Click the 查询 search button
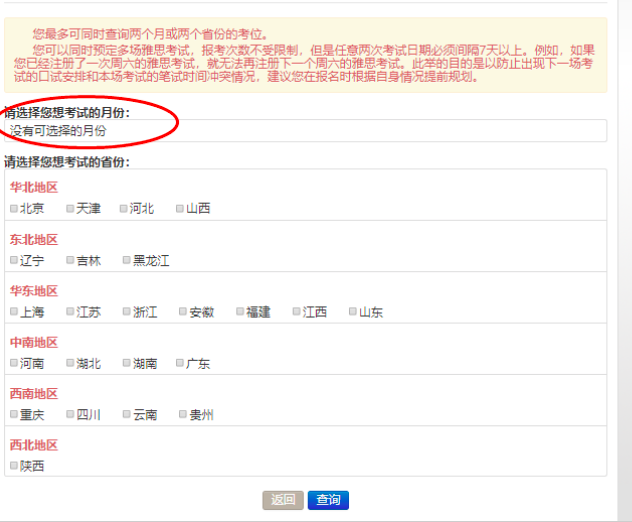Image resolution: width=632 pixels, height=522 pixels. click(328, 500)
